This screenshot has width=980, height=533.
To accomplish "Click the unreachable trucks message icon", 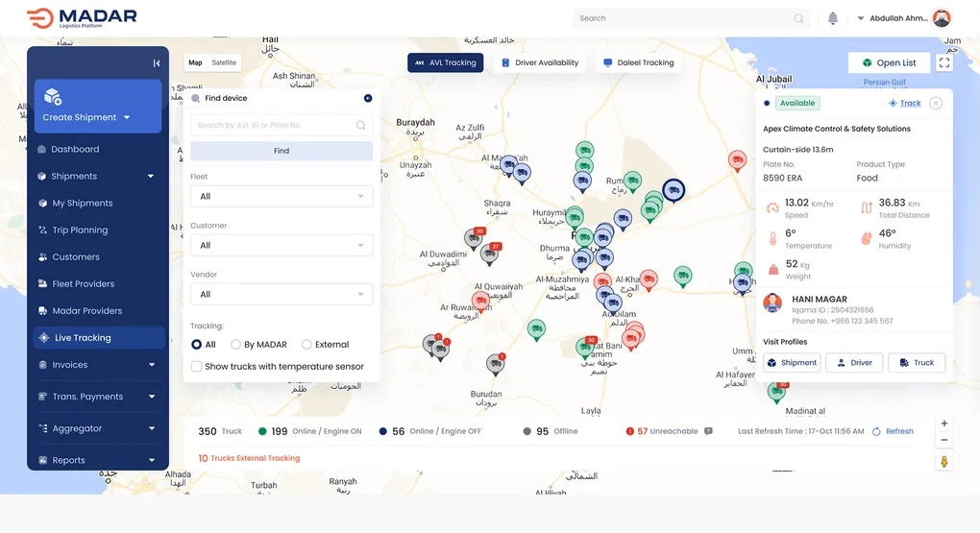I will tap(708, 431).
